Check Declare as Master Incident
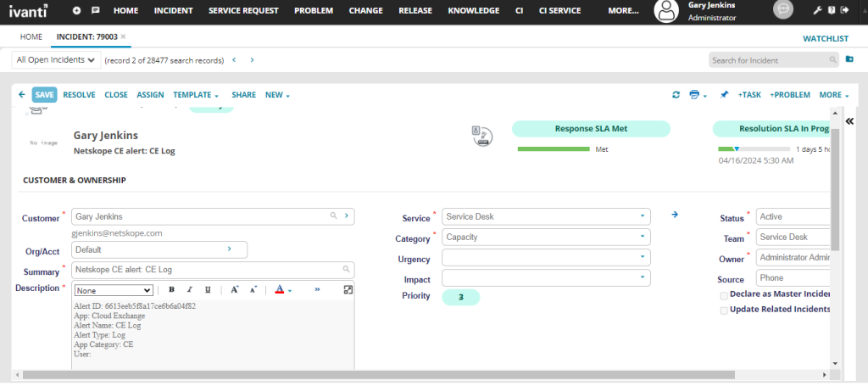Viewport: 868px width, 386px height. pyautogui.click(x=724, y=296)
